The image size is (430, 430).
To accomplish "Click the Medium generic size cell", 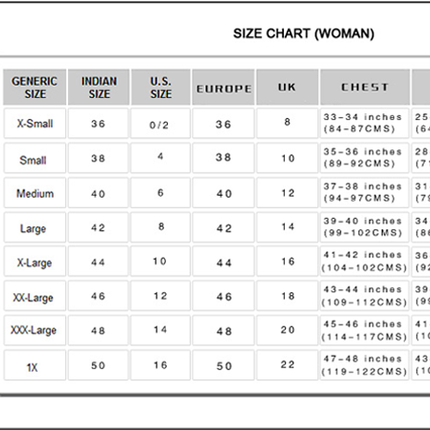I will click(x=35, y=192).
